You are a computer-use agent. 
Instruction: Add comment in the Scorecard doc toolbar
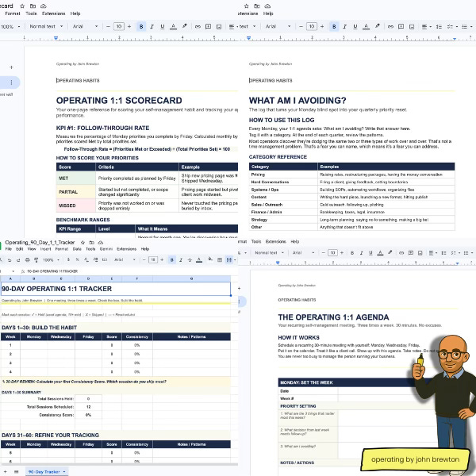click(208, 27)
